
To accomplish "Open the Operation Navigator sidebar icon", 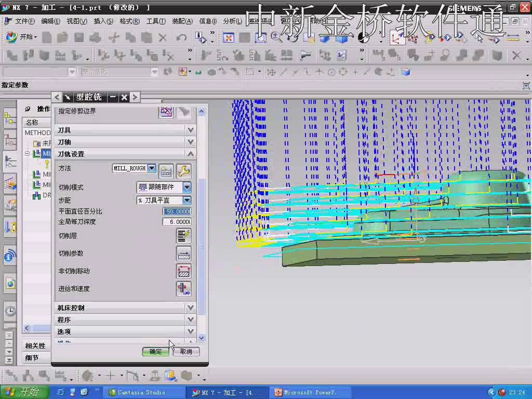I will (x=10, y=162).
